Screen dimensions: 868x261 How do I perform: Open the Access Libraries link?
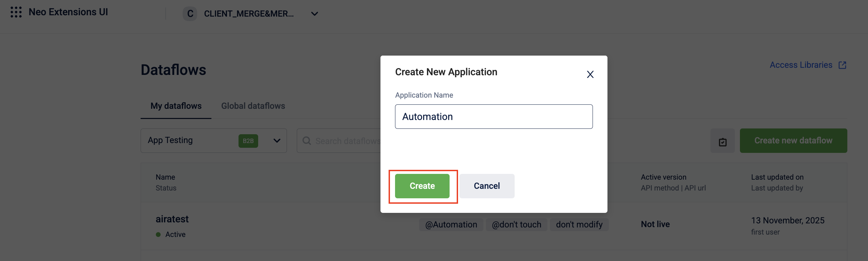point(801,65)
